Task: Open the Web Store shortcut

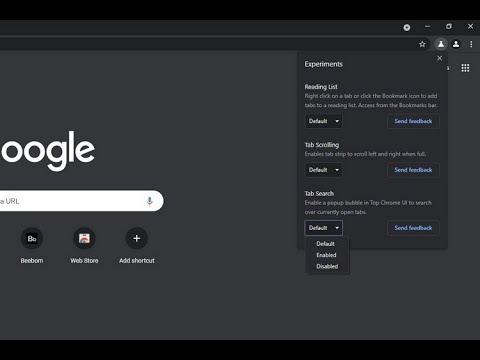Action: (x=84, y=246)
